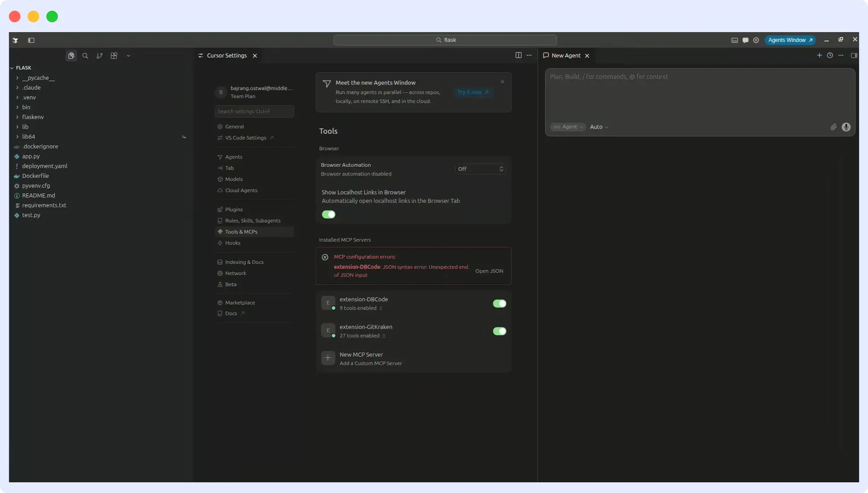Image resolution: width=868 pixels, height=493 pixels.
Task: Attach a file with paperclip icon
Action: [x=833, y=127]
